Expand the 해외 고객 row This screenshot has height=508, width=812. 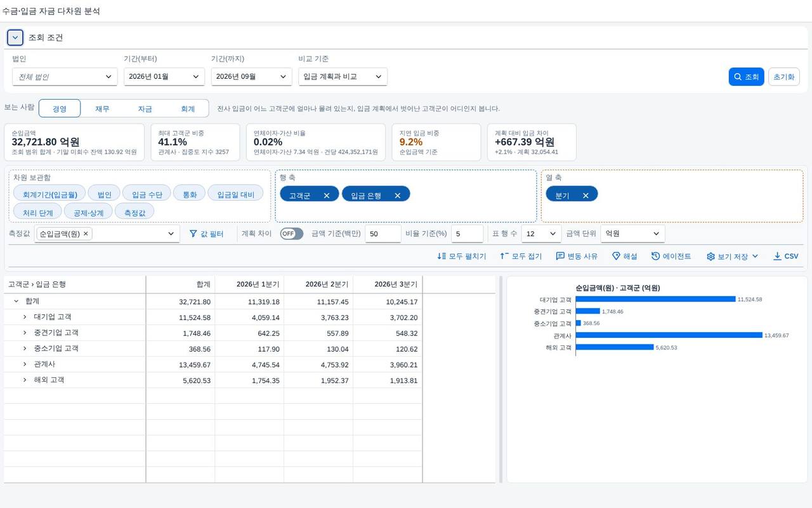point(25,380)
